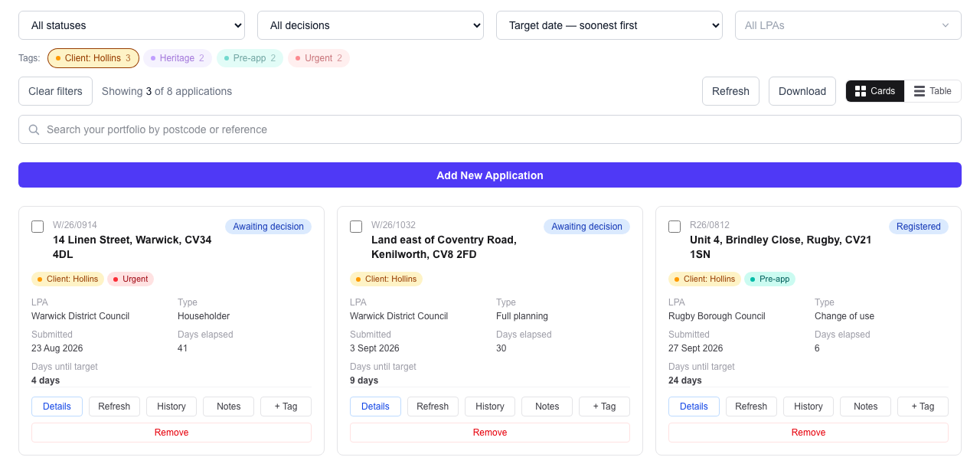The image size is (980, 467).
Task: Select the checkbox for Unit 4 Brindley Close card
Action: click(x=675, y=227)
